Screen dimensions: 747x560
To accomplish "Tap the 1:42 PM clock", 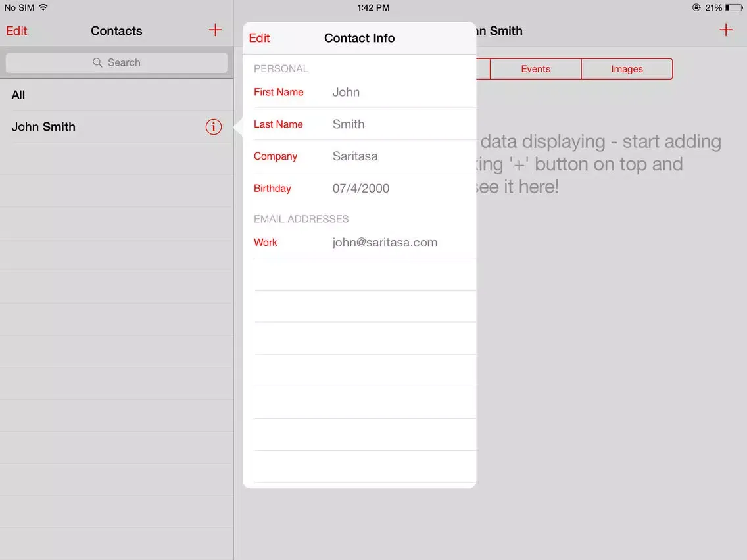I will [373, 7].
